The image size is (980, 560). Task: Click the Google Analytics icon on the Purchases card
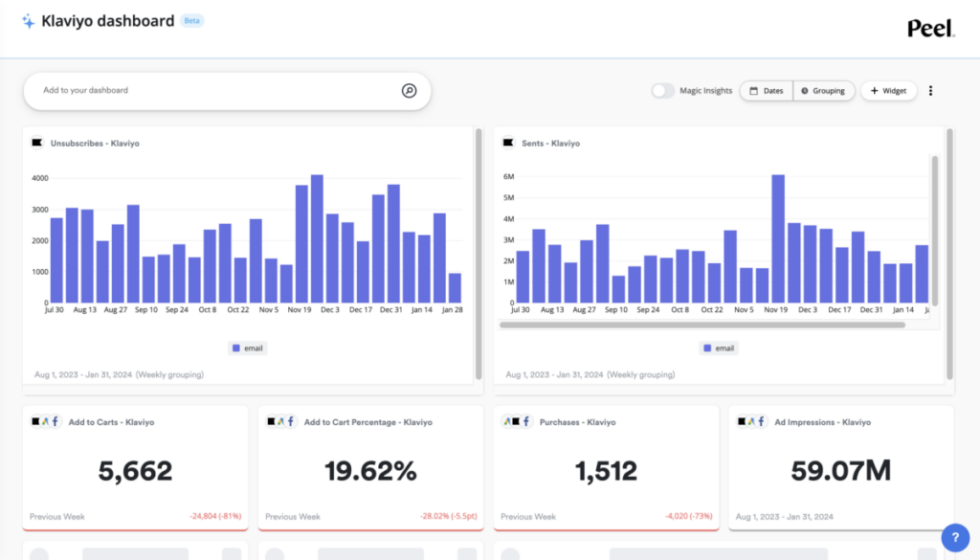click(x=506, y=422)
